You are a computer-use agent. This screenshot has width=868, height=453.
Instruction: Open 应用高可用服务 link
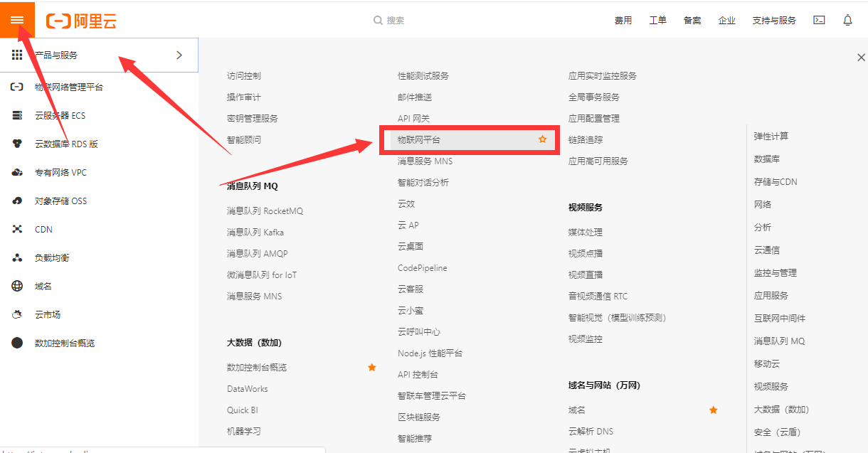(598, 161)
